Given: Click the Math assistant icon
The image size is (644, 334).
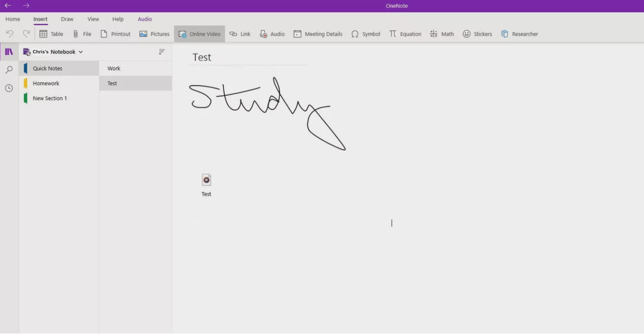Looking at the screenshot, I should click(x=441, y=33).
